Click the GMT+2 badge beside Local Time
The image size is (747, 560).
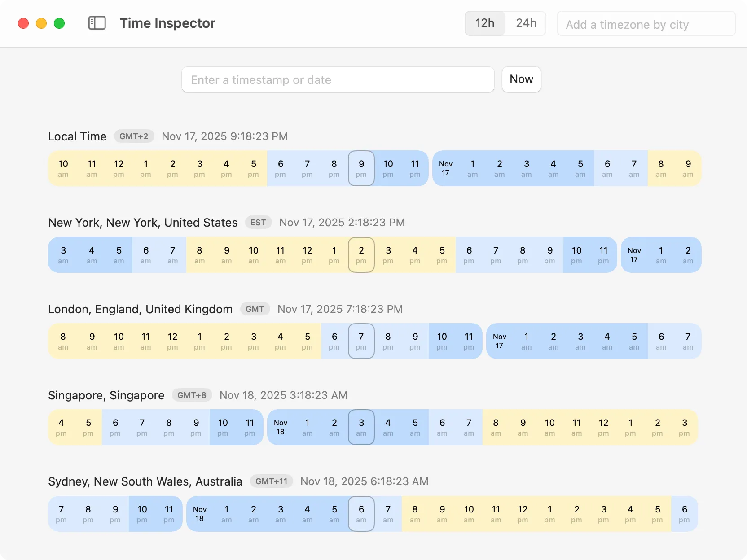[x=134, y=136]
